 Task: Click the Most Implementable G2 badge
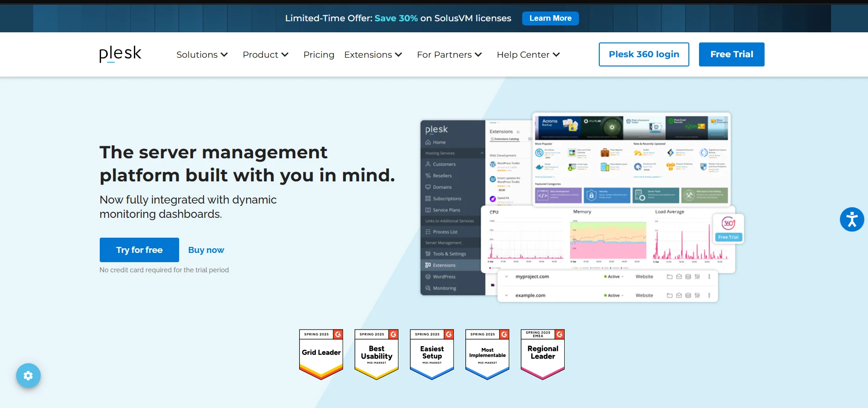coord(488,354)
